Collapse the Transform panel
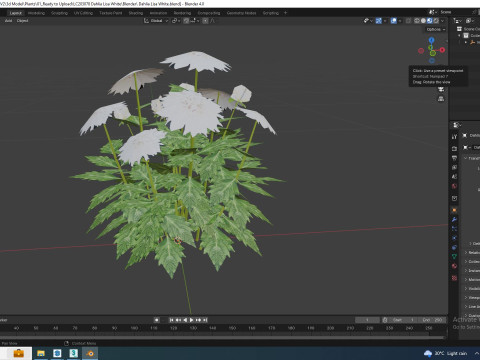 [466, 158]
